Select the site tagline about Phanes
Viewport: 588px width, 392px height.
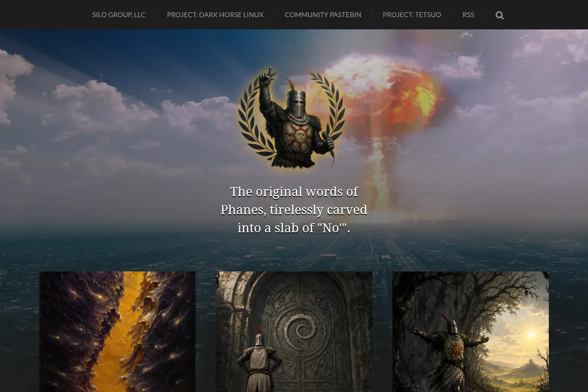[x=294, y=210]
